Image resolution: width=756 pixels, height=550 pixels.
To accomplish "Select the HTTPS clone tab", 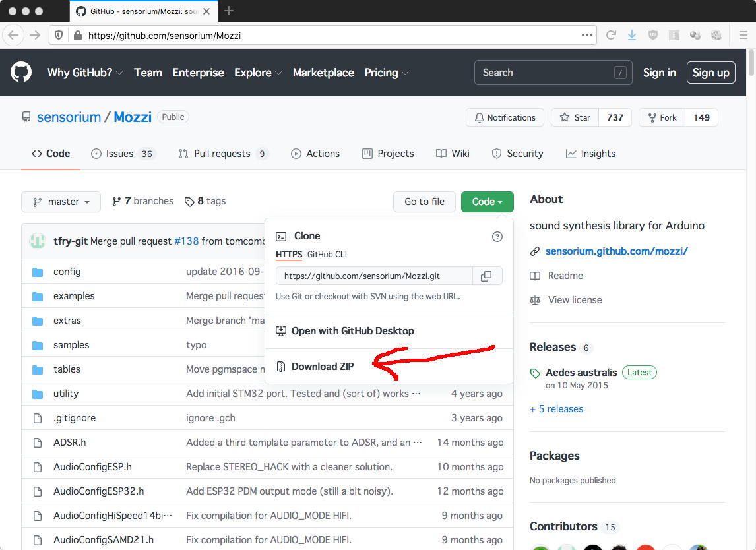I will pos(289,254).
